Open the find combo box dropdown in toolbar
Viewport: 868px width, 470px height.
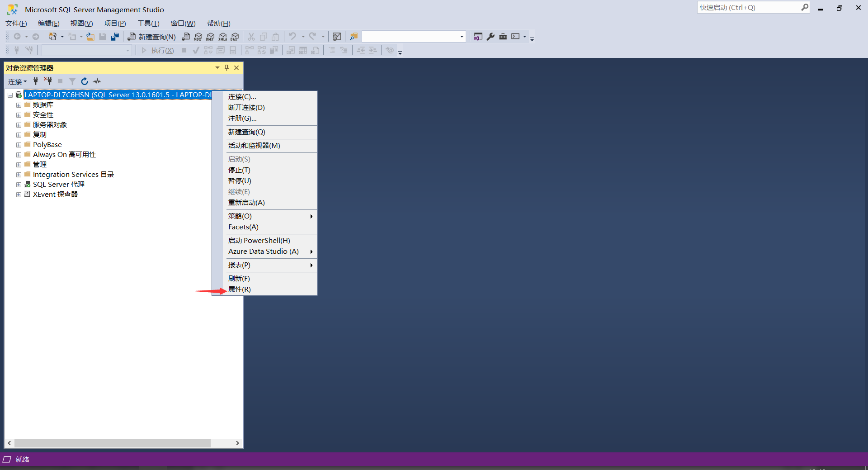click(462, 37)
